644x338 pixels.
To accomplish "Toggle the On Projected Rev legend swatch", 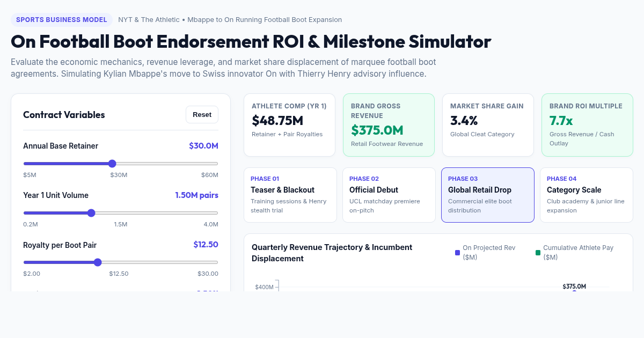I will pos(457,253).
